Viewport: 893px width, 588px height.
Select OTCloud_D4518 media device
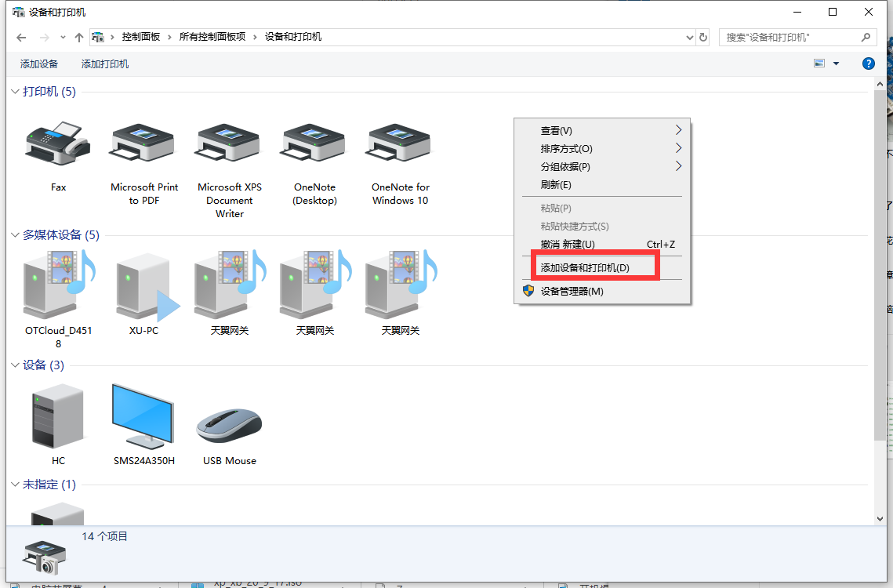click(58, 285)
